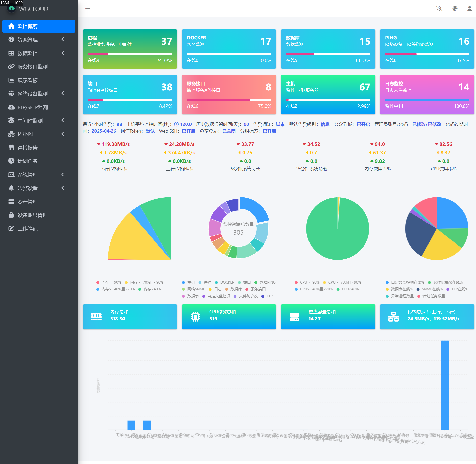Click the 已修改/已修改 admin account link
The image size is (476, 464).
(x=427, y=124)
